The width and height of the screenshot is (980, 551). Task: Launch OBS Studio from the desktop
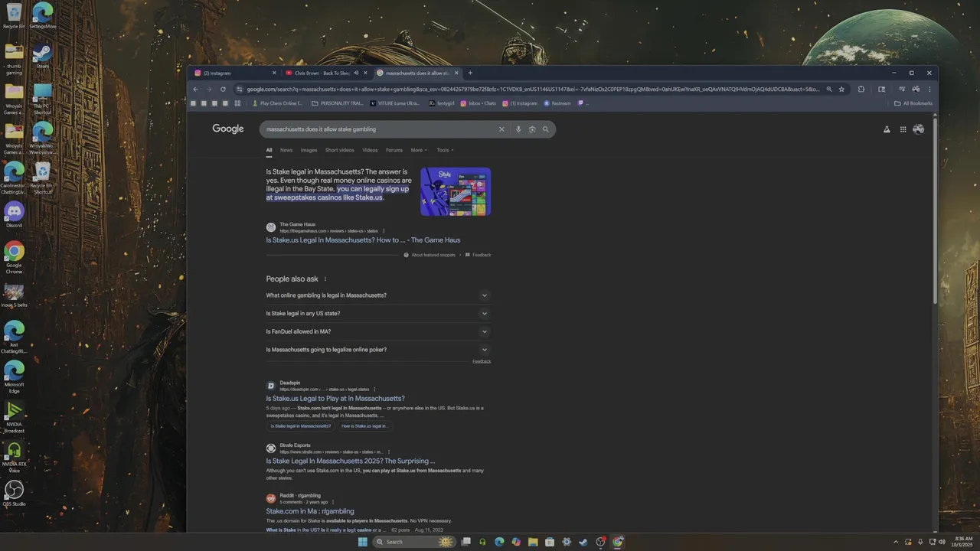click(14, 494)
